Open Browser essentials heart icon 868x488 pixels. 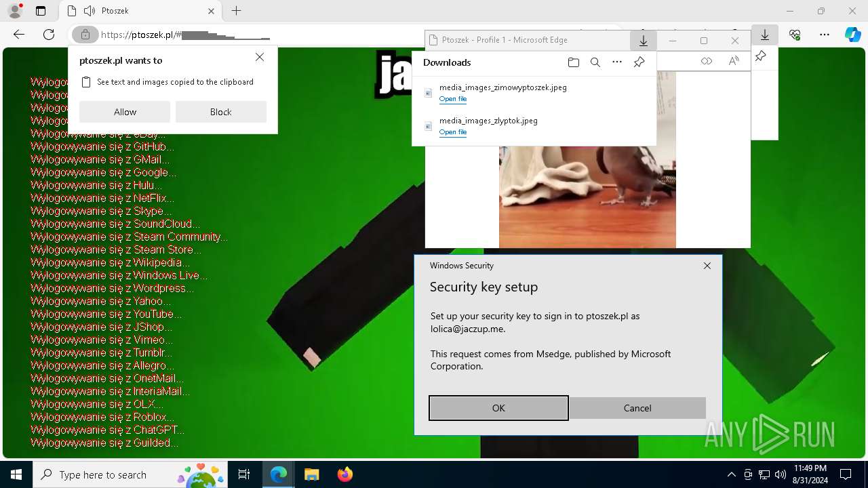click(795, 35)
